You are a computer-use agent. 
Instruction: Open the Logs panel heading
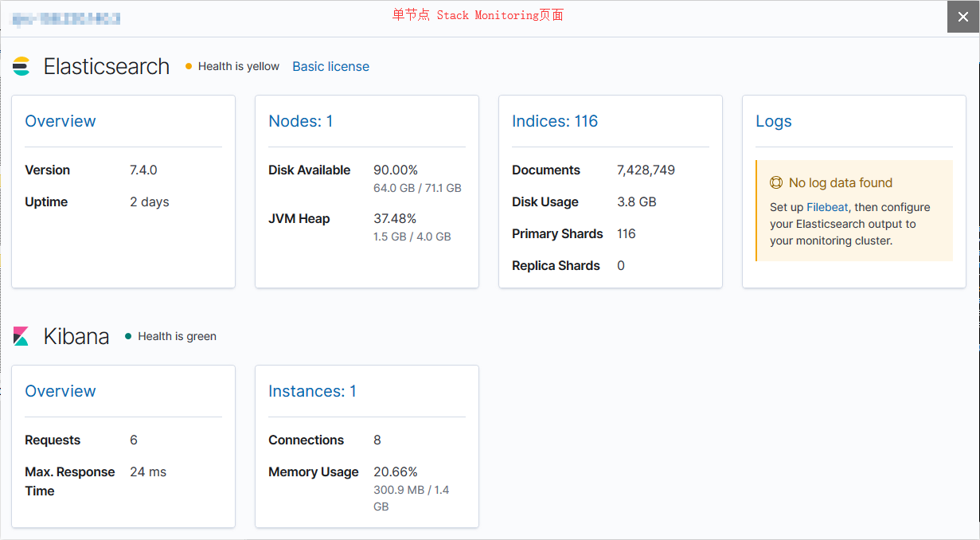pos(773,121)
